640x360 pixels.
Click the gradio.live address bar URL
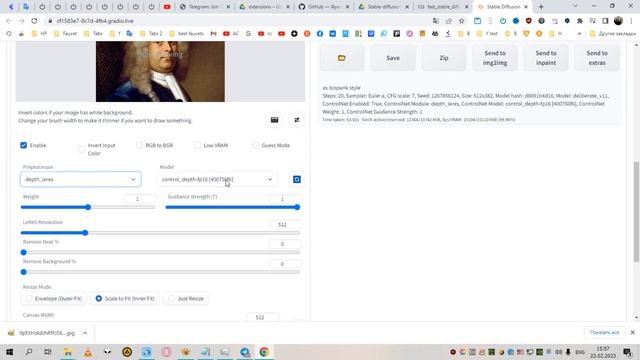pyautogui.click(x=95, y=21)
